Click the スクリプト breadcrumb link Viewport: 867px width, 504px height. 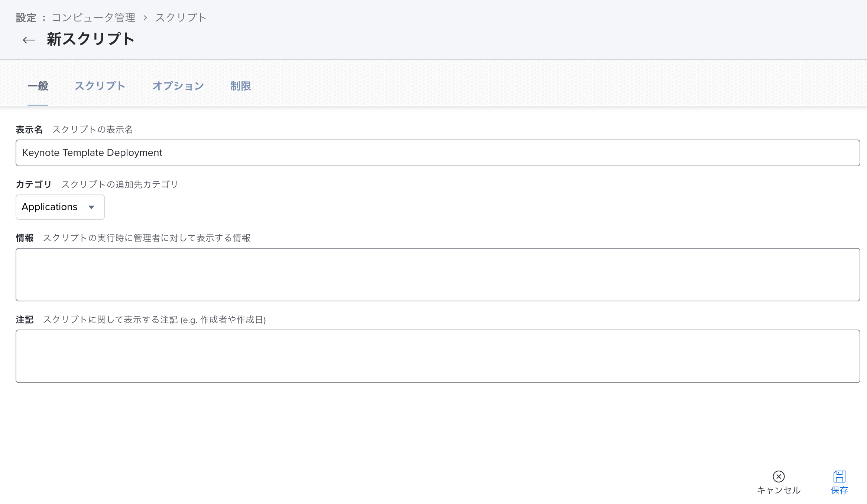[181, 18]
